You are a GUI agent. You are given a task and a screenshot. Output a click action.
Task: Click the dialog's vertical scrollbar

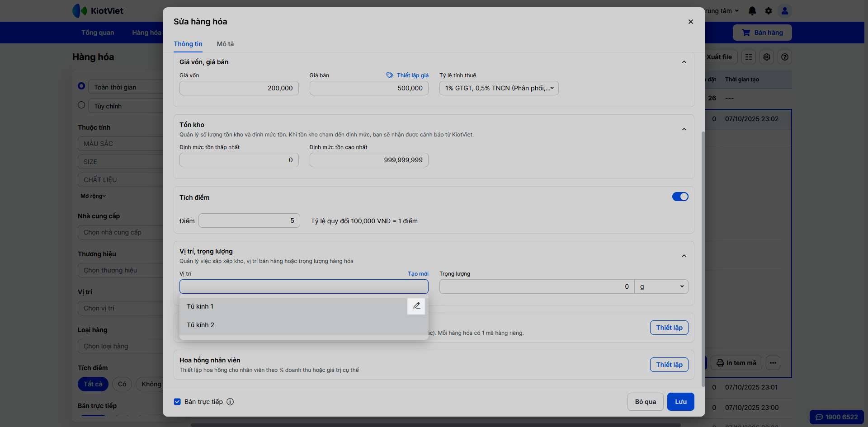(703, 258)
